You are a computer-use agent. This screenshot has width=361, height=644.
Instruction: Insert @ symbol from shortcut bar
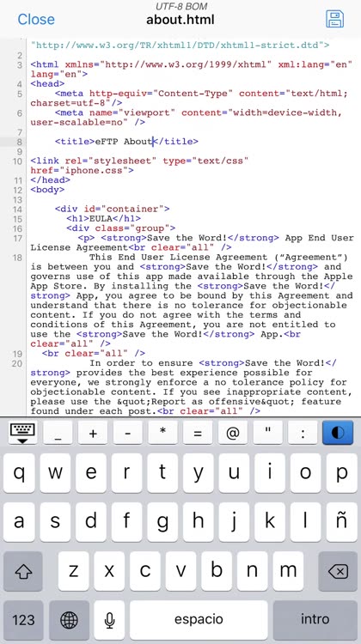233,433
